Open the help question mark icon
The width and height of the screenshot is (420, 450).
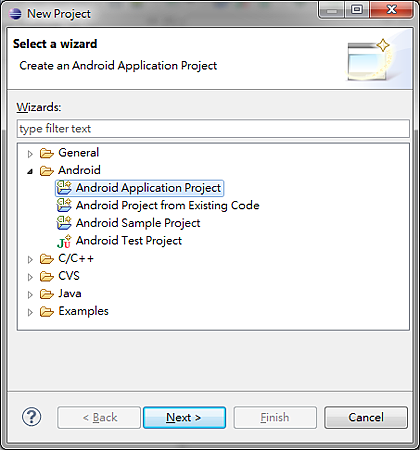click(x=31, y=417)
